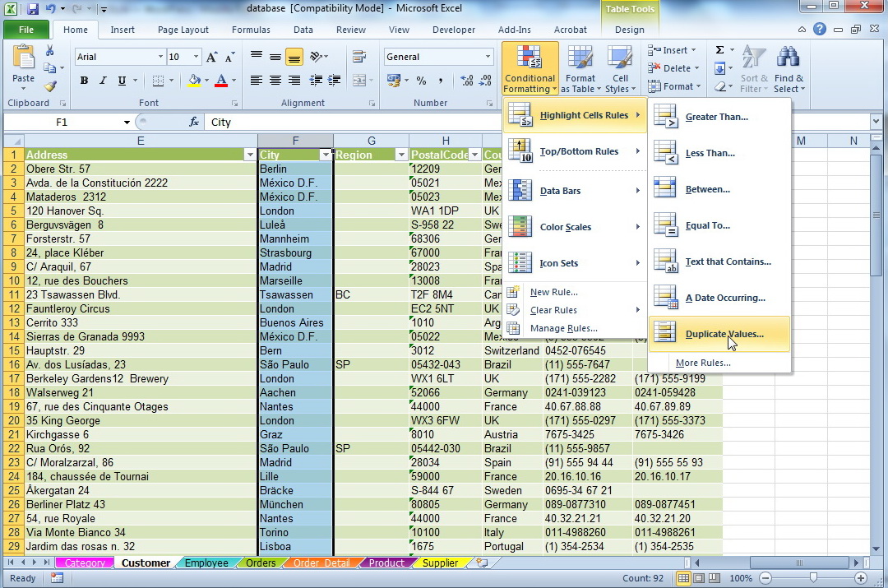
Task: Toggle Italic formatting
Action: tap(103, 81)
